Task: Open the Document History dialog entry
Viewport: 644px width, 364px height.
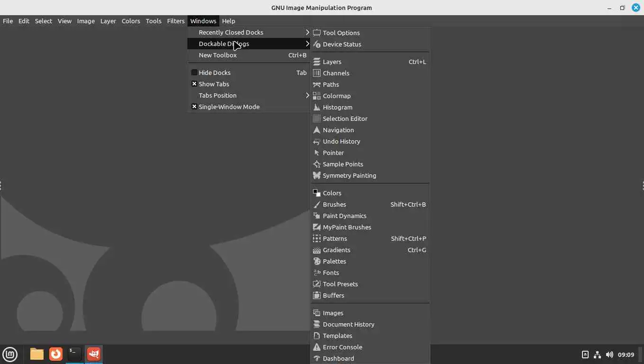Action: (x=370, y=324)
